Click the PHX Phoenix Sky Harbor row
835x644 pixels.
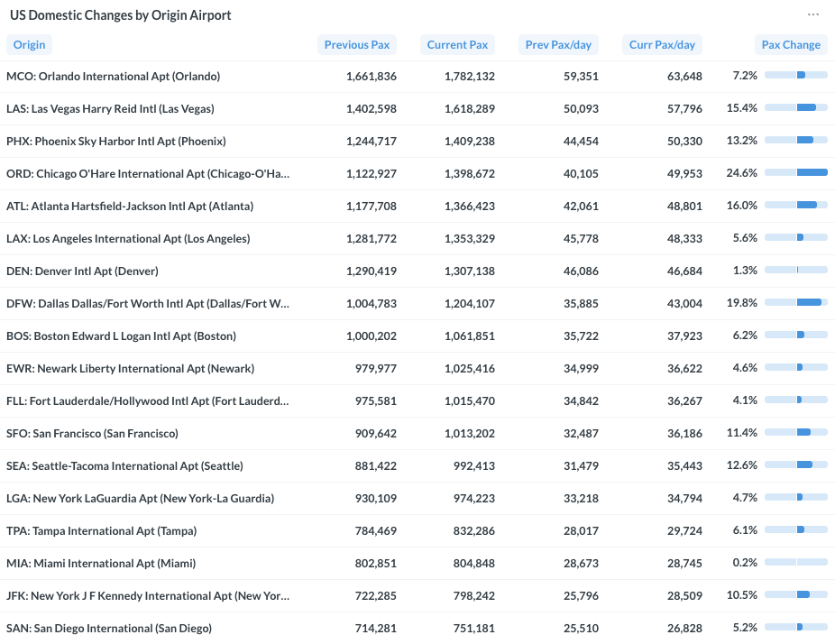(x=115, y=142)
